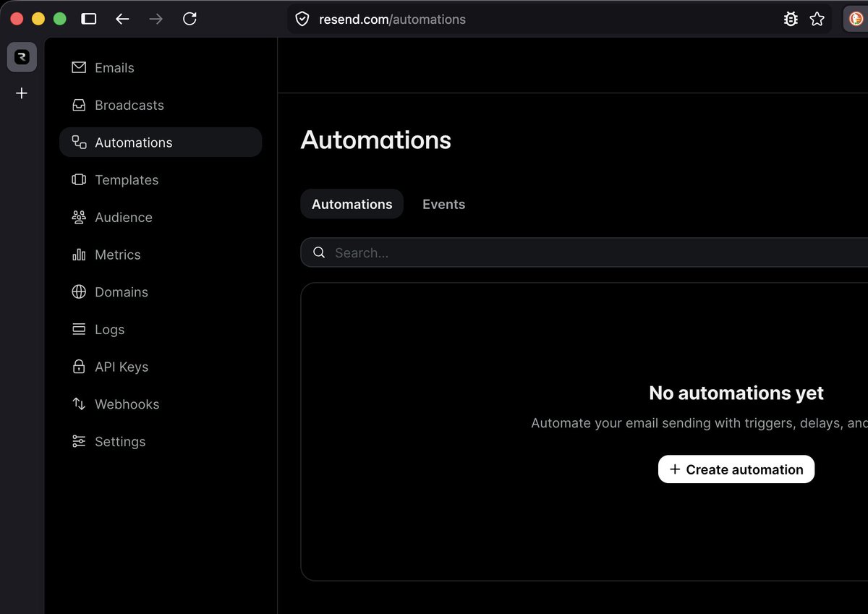Click the shield icon in address bar
Image resolution: width=868 pixels, height=614 pixels.
point(302,20)
